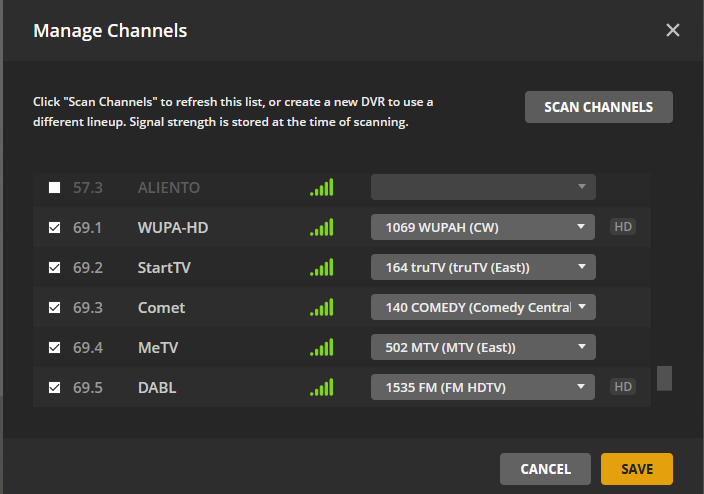Screen dimensions: 704x494
Task: Select the Comet channel name
Action: [161, 307]
